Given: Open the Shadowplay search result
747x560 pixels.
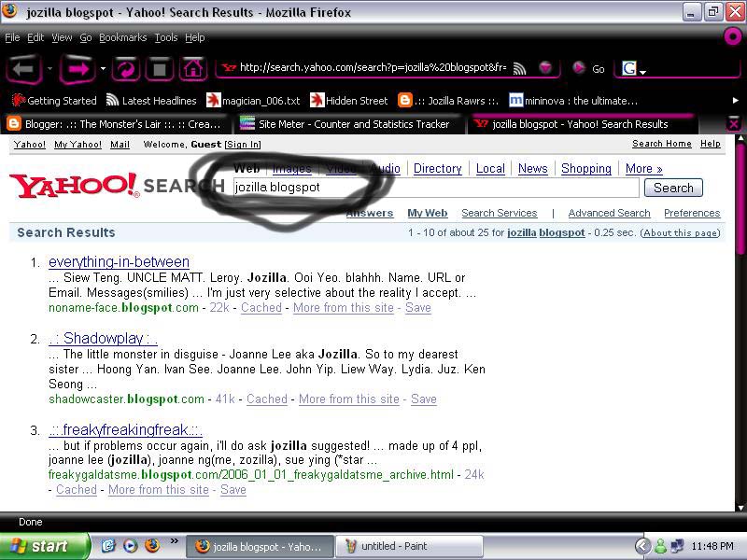Looking at the screenshot, I should coord(103,338).
